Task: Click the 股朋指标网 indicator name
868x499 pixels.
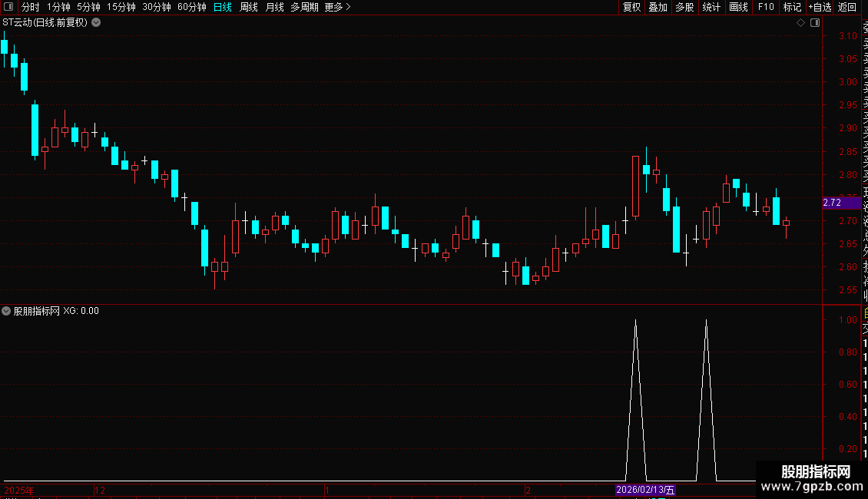Action: click(x=37, y=311)
